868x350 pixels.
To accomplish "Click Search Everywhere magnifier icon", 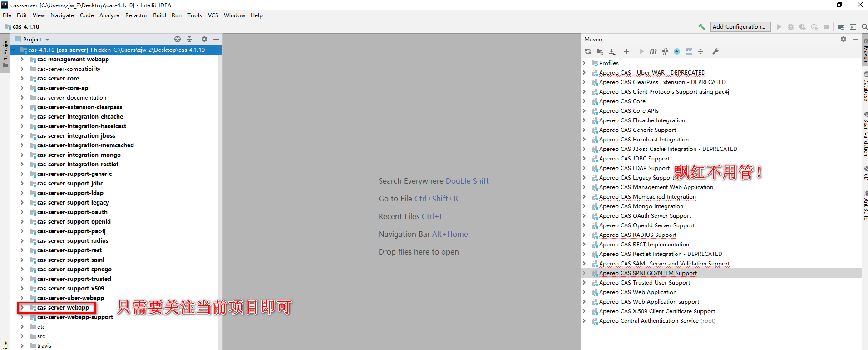I will point(864,27).
